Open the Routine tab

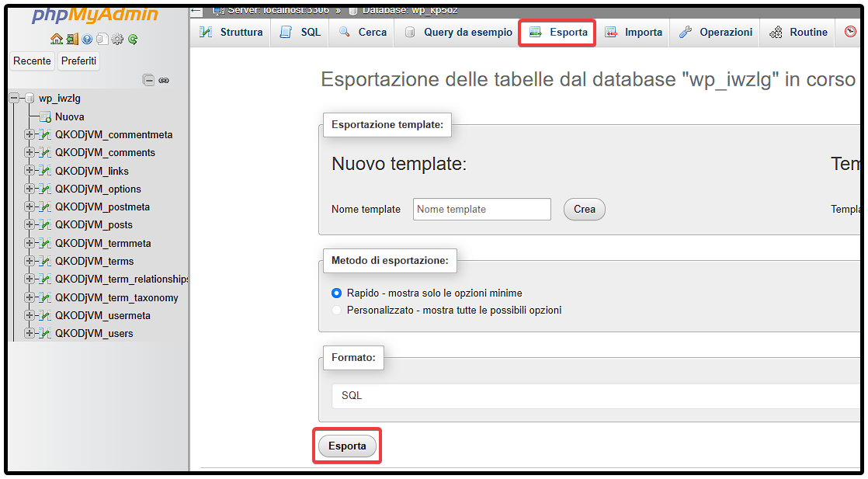(x=798, y=32)
